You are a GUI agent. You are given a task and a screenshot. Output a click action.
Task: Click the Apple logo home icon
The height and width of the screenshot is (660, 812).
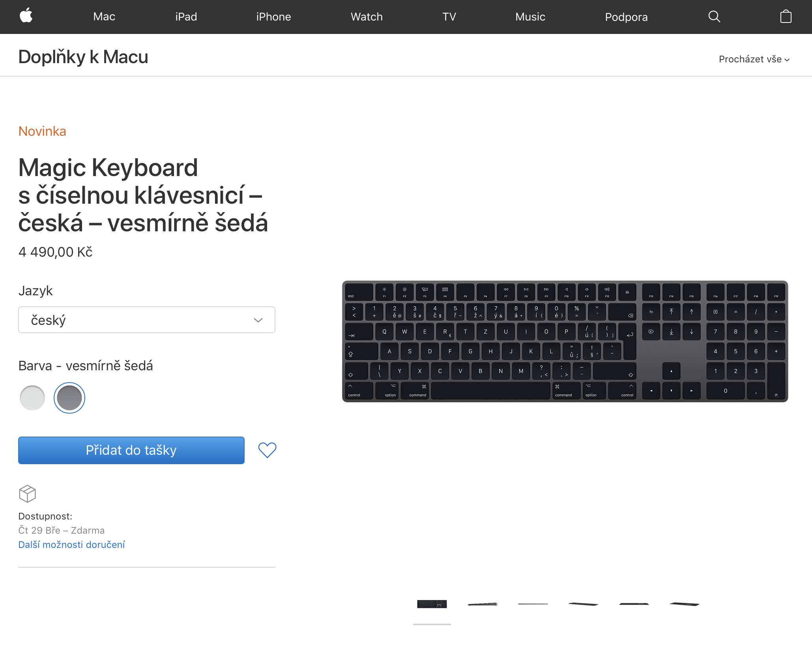[26, 16]
